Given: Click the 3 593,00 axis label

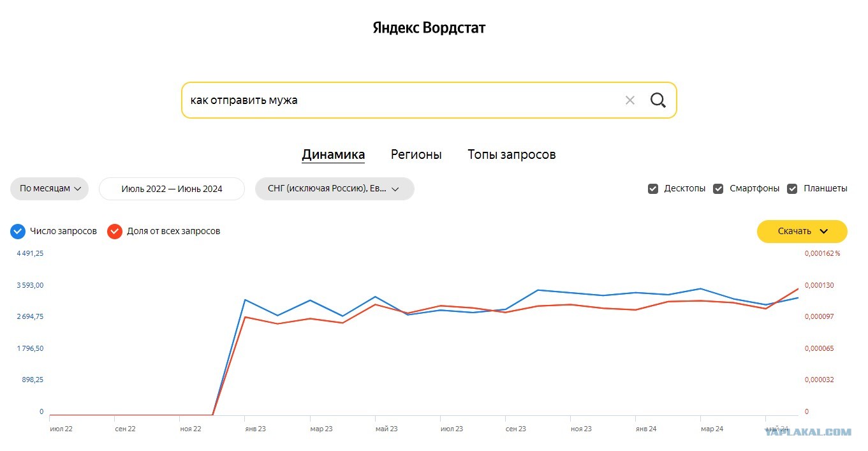Looking at the screenshot, I should [30, 285].
